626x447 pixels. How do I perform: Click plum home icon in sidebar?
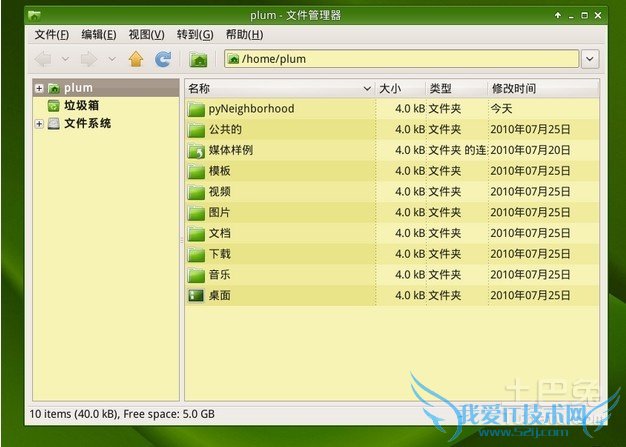pyautogui.click(x=53, y=88)
